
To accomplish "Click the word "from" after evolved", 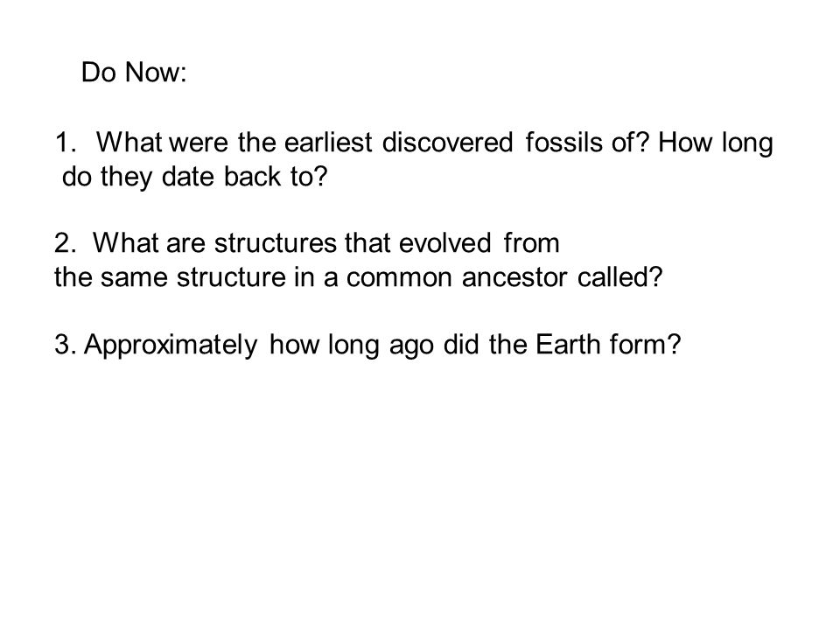I will coord(531,243).
